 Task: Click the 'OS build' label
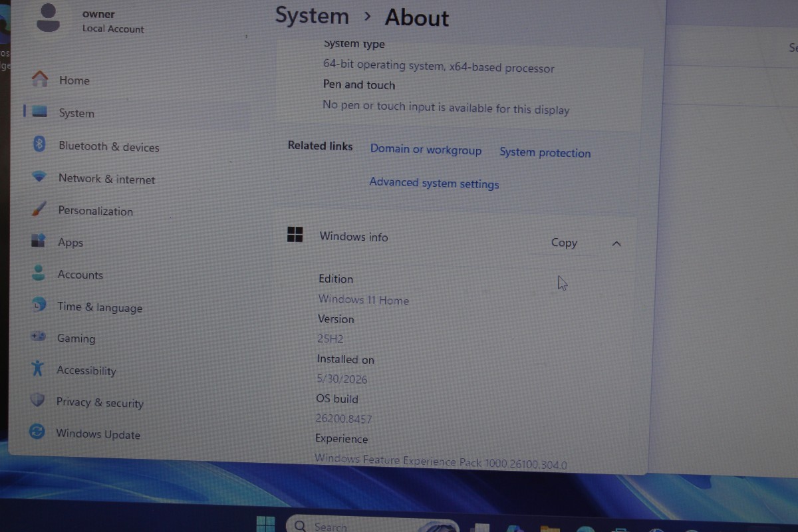pyautogui.click(x=336, y=399)
